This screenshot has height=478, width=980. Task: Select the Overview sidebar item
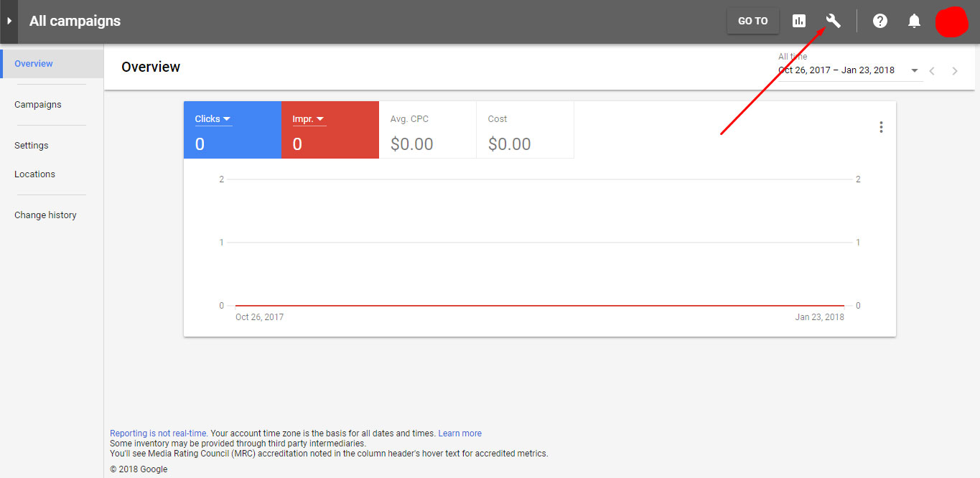[52, 64]
